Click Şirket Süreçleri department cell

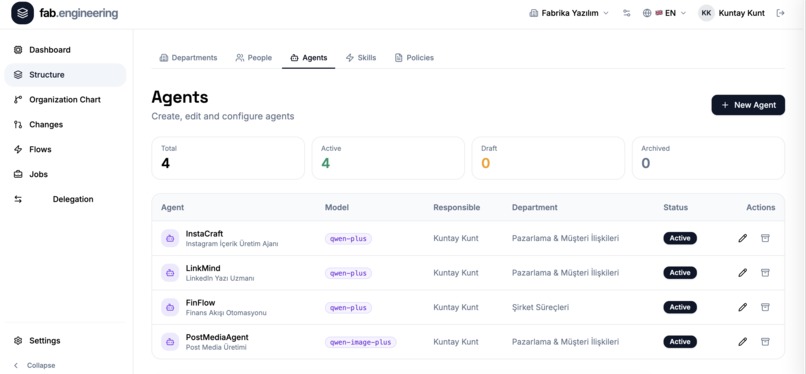[540, 307]
